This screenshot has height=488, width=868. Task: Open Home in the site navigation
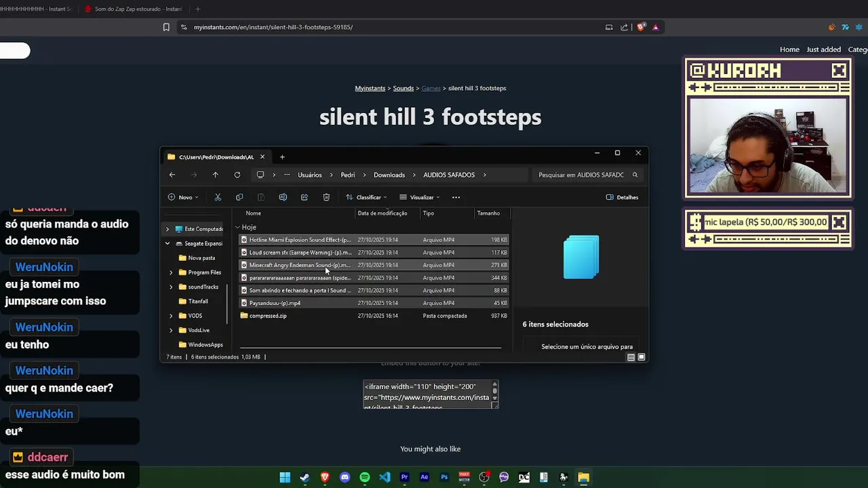[x=789, y=49]
